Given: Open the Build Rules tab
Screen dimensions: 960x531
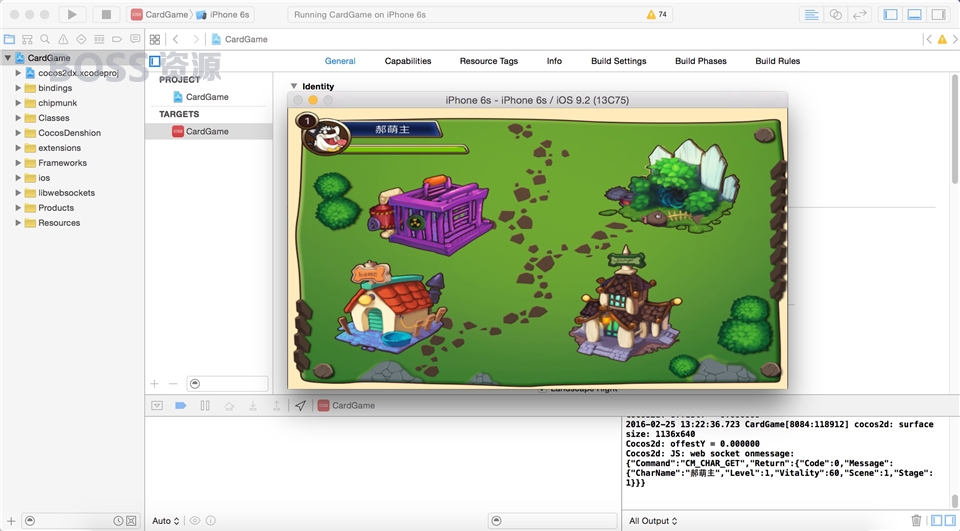Looking at the screenshot, I should (778, 61).
